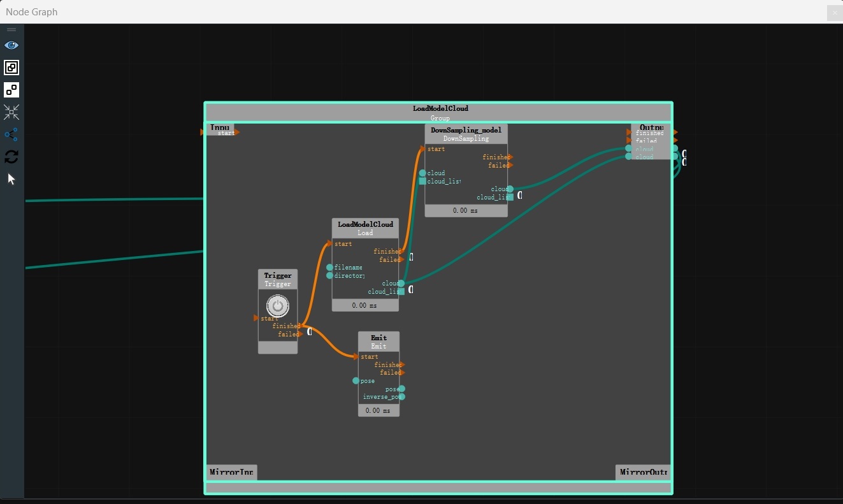The height and width of the screenshot is (504, 843).
Task: Click the Emit node finished output port
Action: tap(403, 364)
